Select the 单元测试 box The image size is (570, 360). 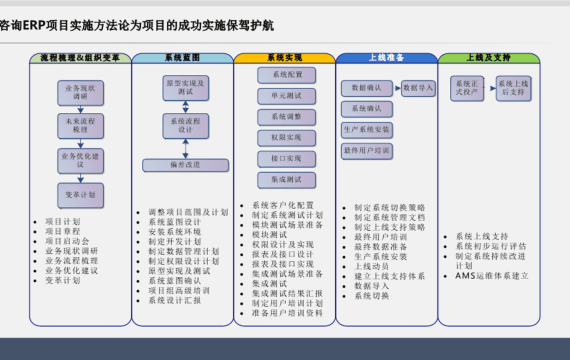[x=286, y=96]
